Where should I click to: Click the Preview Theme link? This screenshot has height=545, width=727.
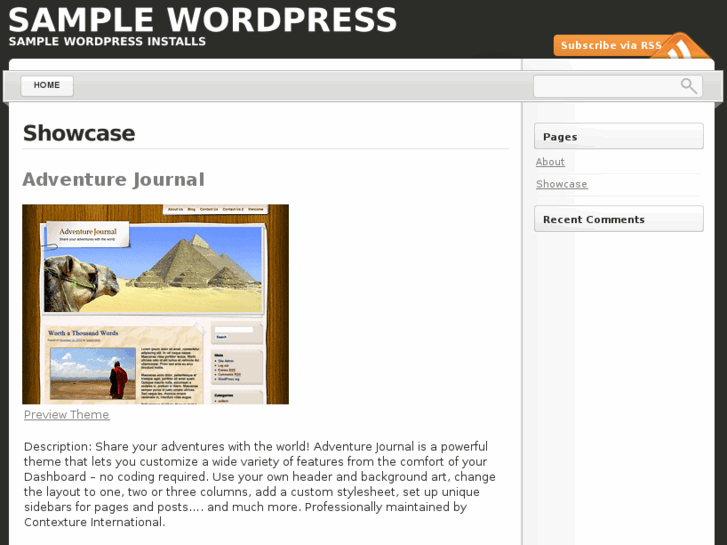click(67, 415)
